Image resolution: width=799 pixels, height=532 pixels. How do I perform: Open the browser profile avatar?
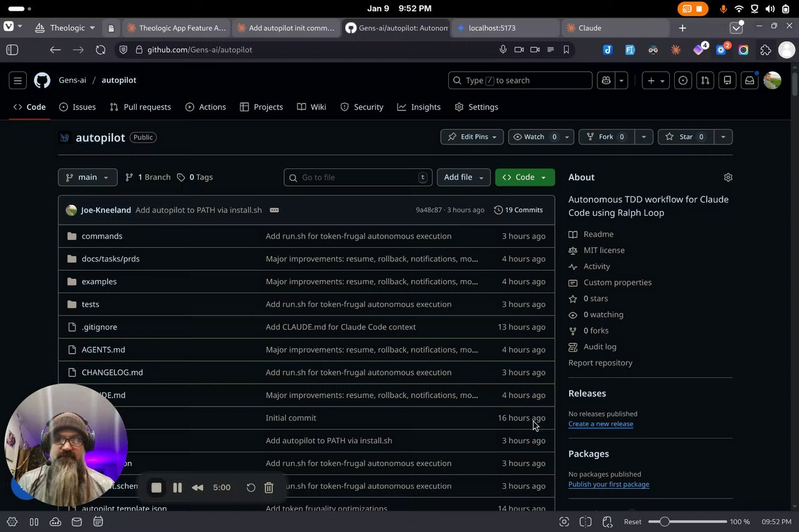[787, 50]
